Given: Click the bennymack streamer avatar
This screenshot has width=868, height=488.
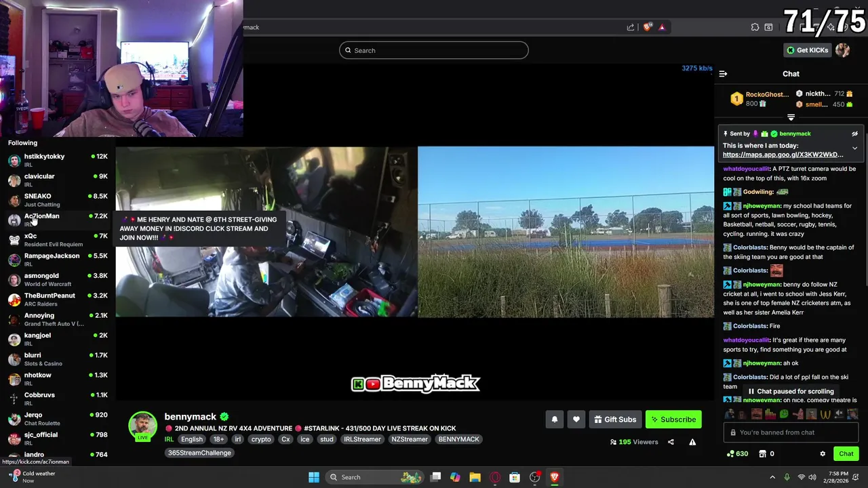Looking at the screenshot, I should [x=143, y=426].
